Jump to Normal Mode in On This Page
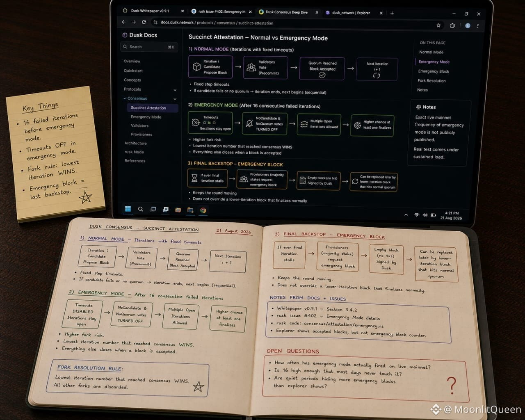The height and width of the screenshot is (420, 525). click(431, 52)
